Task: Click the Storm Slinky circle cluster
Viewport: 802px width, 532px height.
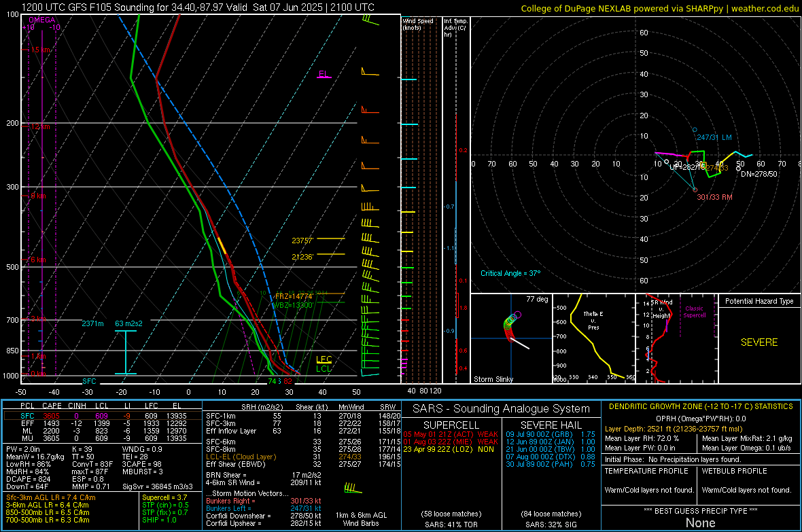Action: tap(511, 325)
